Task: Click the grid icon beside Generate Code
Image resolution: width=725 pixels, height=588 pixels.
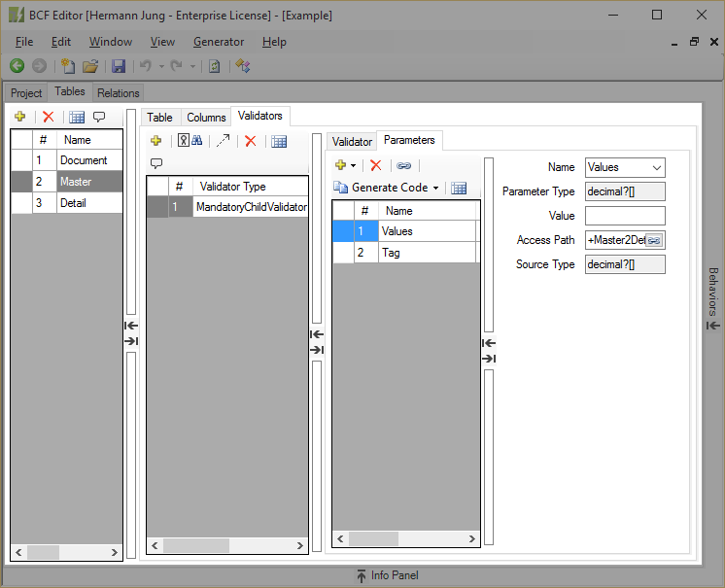Action: [x=459, y=189]
